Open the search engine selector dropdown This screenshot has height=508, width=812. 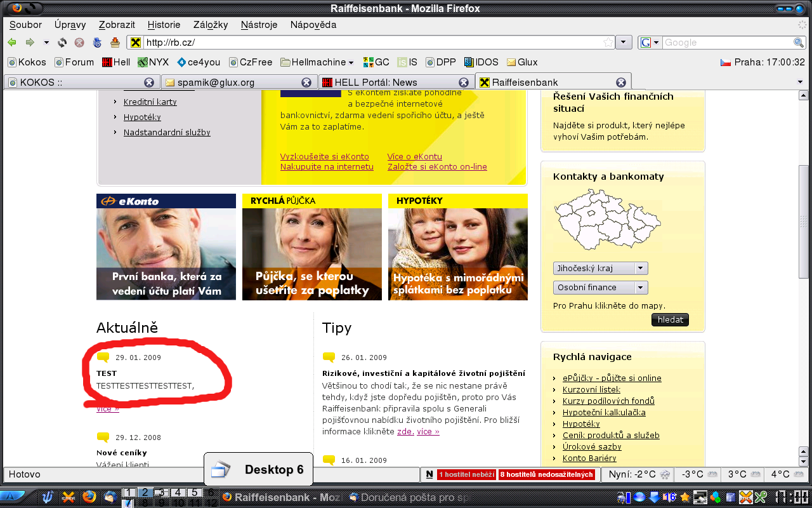pyautogui.click(x=650, y=43)
